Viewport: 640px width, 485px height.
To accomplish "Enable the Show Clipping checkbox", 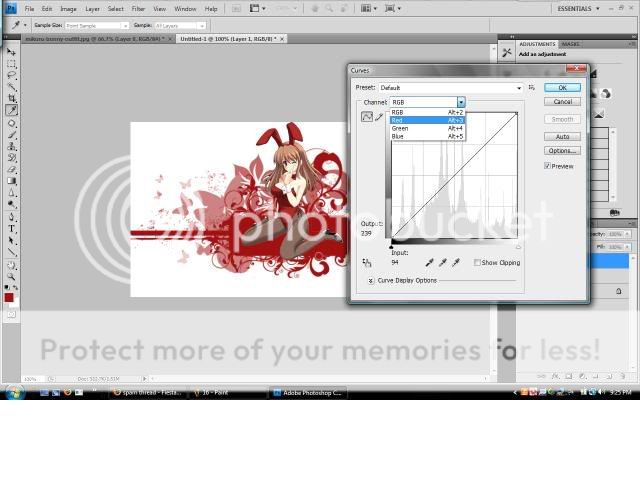I will pyautogui.click(x=477, y=263).
